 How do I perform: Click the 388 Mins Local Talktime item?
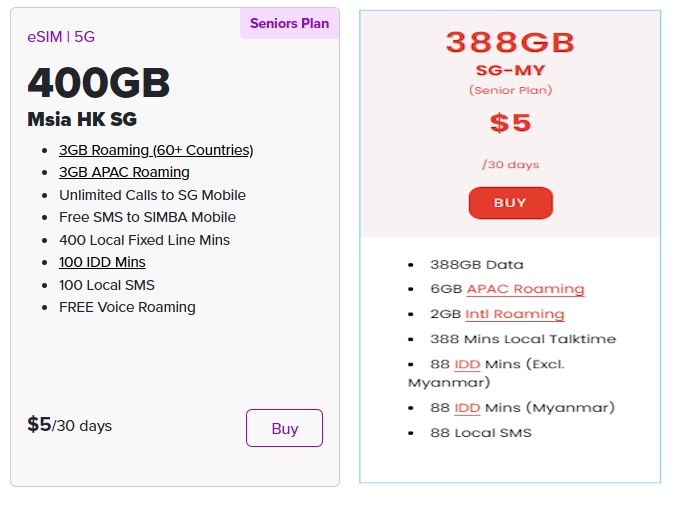pyautogui.click(x=523, y=339)
